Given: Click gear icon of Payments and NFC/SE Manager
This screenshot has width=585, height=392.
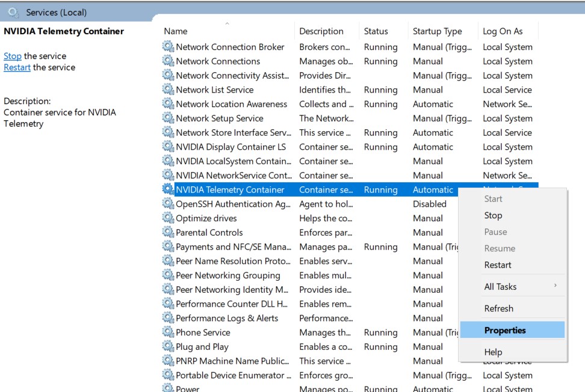Looking at the screenshot, I should coord(168,247).
